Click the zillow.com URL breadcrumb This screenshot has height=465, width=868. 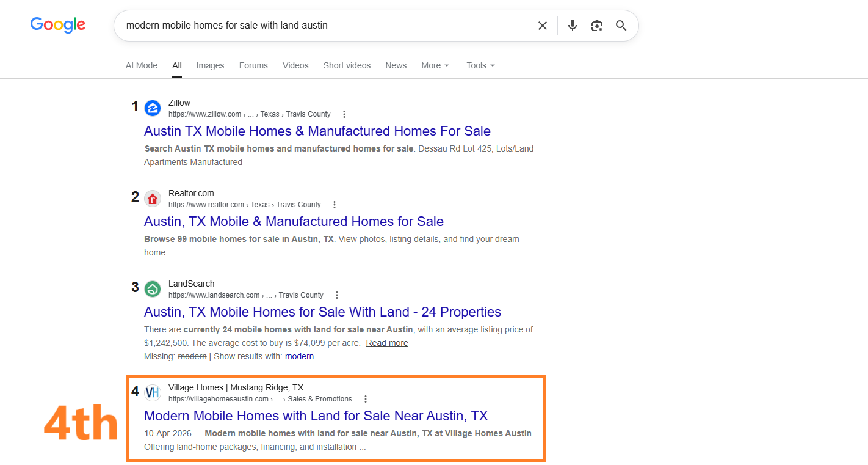(x=250, y=114)
